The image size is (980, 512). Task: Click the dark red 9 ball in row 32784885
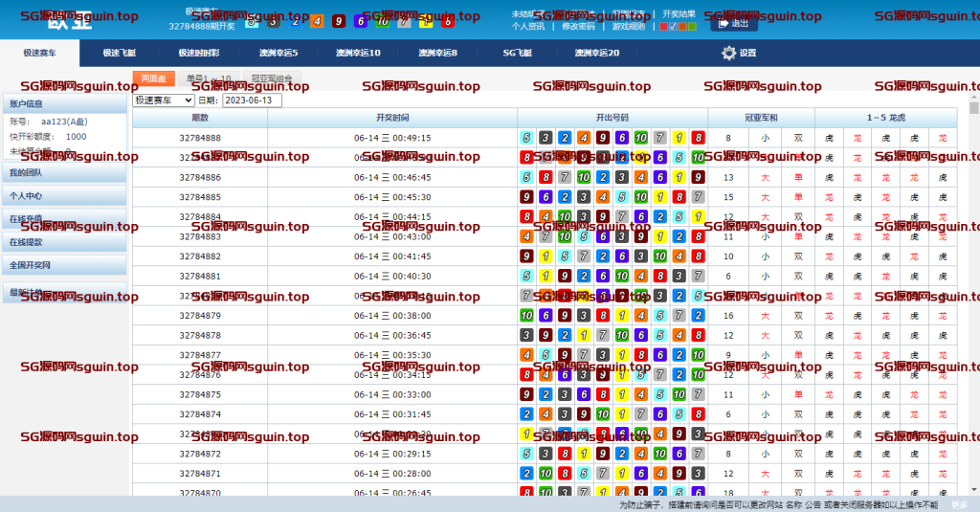pyautogui.click(x=526, y=197)
